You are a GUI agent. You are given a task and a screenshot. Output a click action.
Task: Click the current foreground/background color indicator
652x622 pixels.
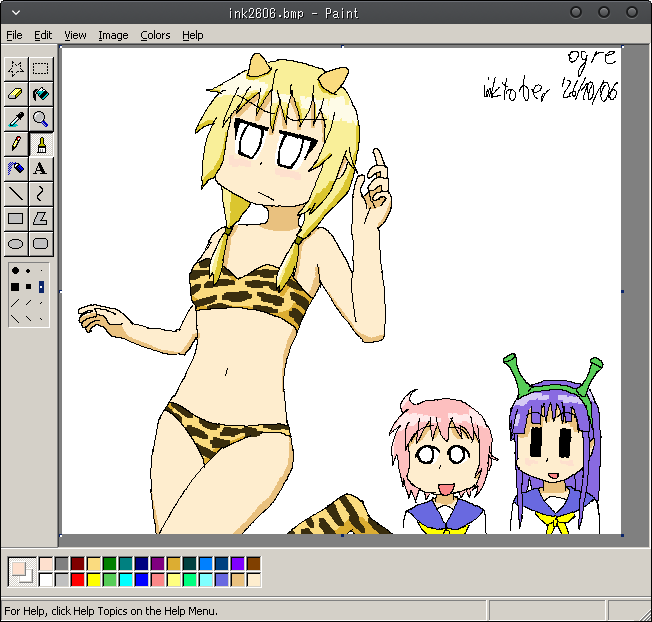coord(22,572)
